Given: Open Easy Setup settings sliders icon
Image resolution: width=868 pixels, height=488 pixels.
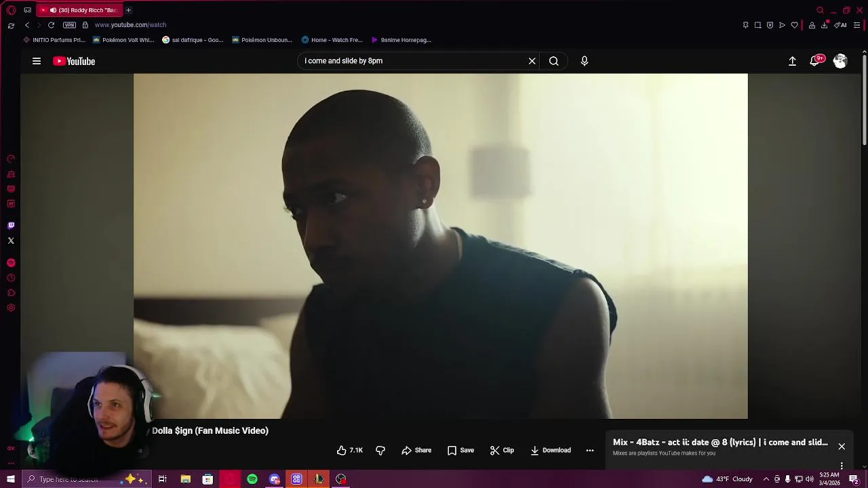Looking at the screenshot, I should tap(856, 25).
